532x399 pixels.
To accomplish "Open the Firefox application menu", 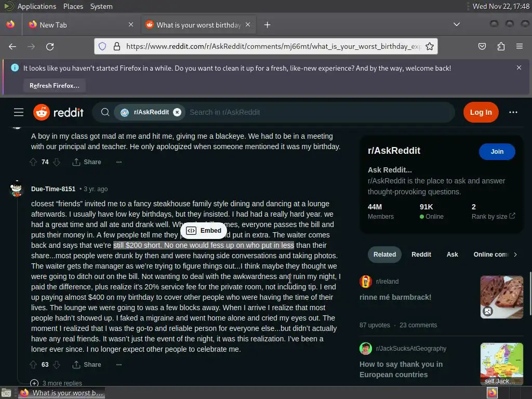I will click(520, 46).
